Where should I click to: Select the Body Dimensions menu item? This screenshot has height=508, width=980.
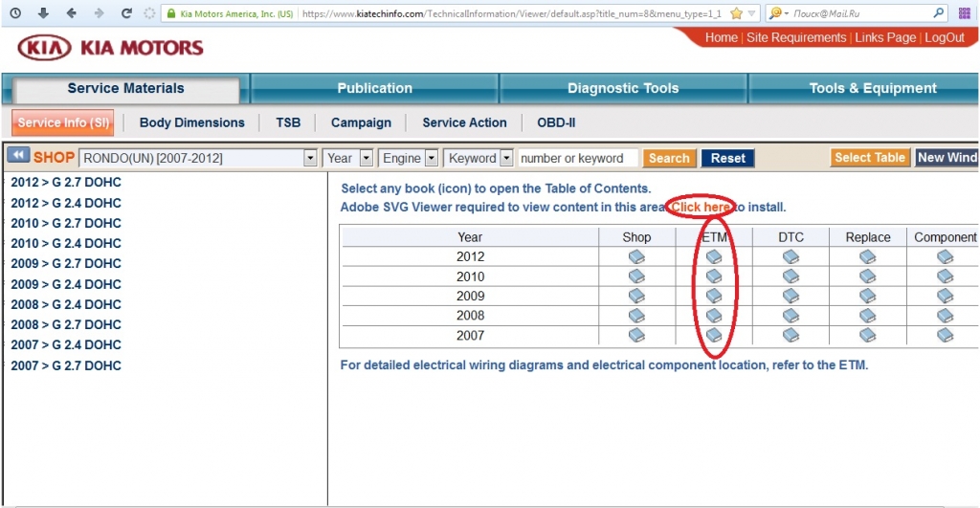tap(191, 122)
